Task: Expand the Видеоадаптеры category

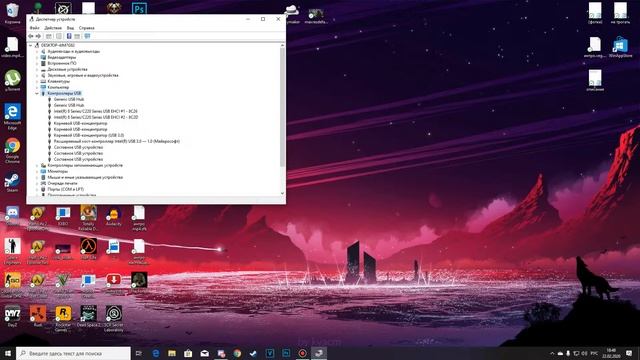Action: pos(37,58)
